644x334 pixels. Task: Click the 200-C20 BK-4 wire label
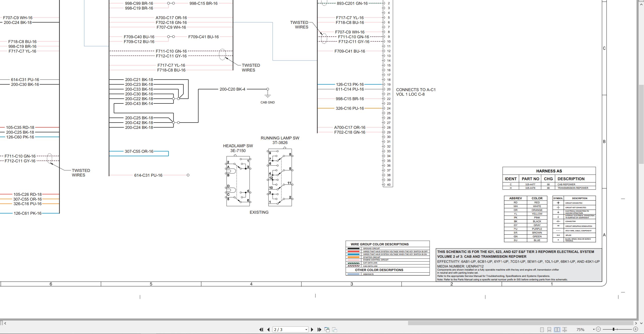[x=232, y=89]
